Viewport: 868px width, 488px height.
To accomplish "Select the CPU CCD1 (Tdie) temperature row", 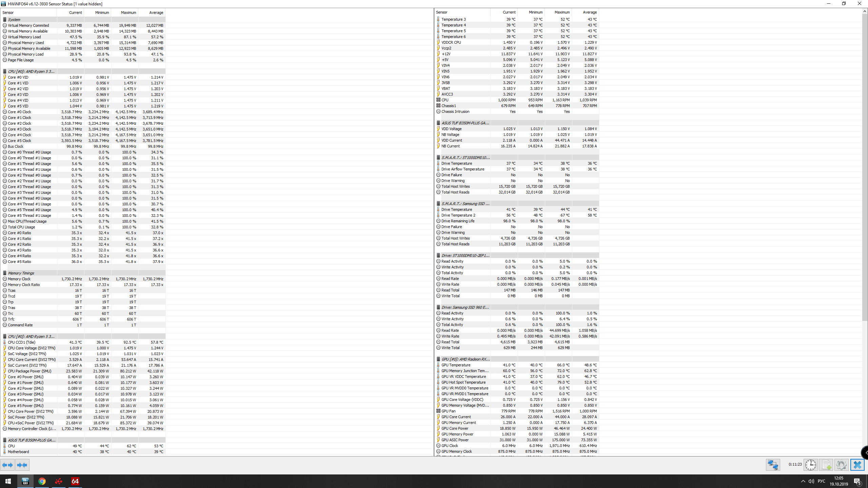I will pyautogui.click(x=22, y=342).
